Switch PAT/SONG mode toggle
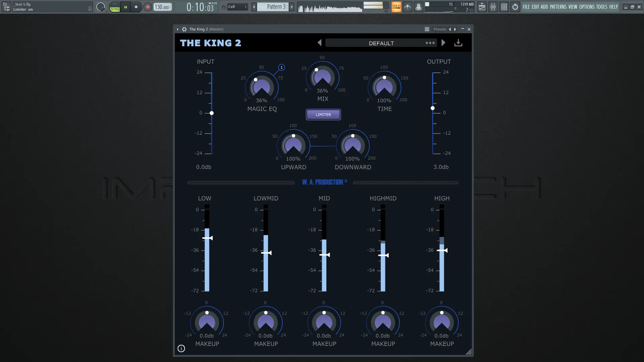The height and width of the screenshot is (362, 644). coord(115,7)
